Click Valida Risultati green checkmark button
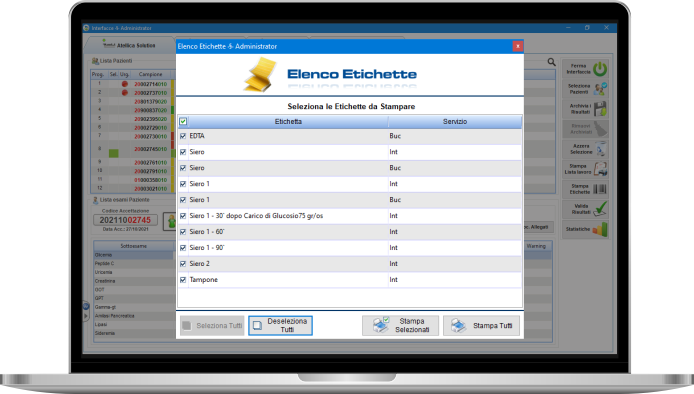The width and height of the screenshot is (694, 394). [585, 209]
